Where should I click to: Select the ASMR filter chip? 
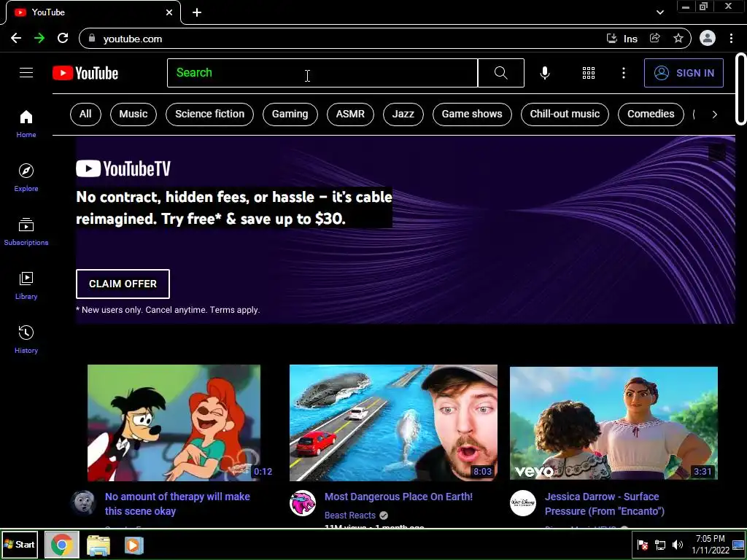point(350,114)
